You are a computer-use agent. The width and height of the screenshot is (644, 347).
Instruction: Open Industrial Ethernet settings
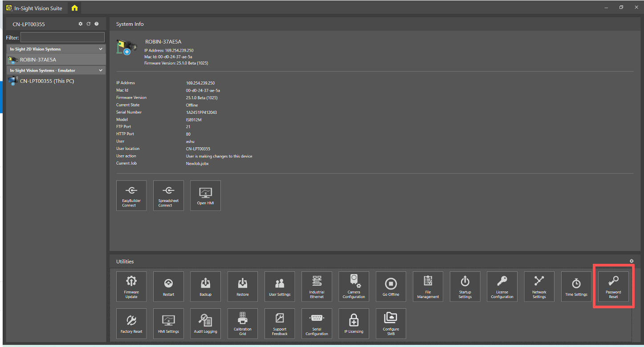coord(317,286)
